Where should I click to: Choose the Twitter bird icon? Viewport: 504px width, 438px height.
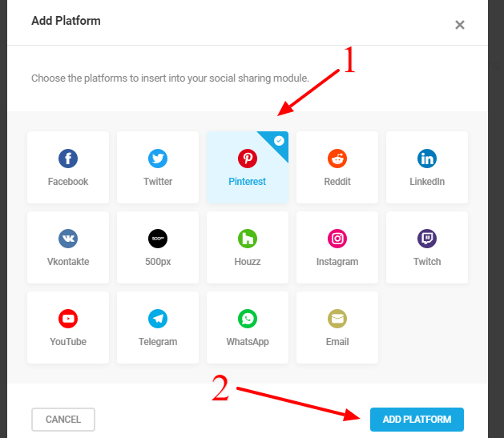(158, 159)
